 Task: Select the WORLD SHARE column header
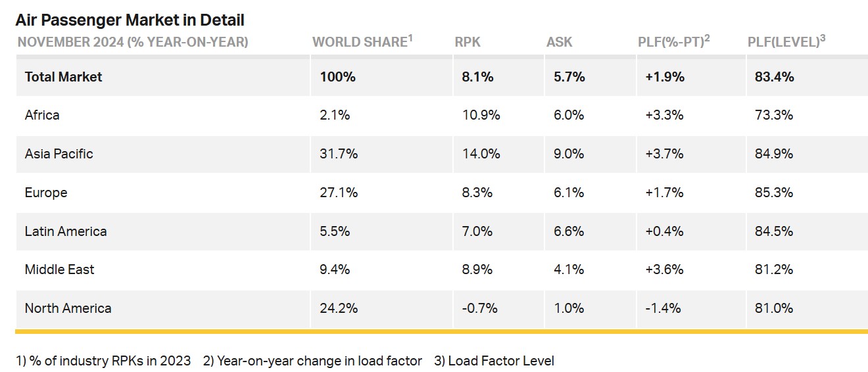pyautogui.click(x=362, y=41)
